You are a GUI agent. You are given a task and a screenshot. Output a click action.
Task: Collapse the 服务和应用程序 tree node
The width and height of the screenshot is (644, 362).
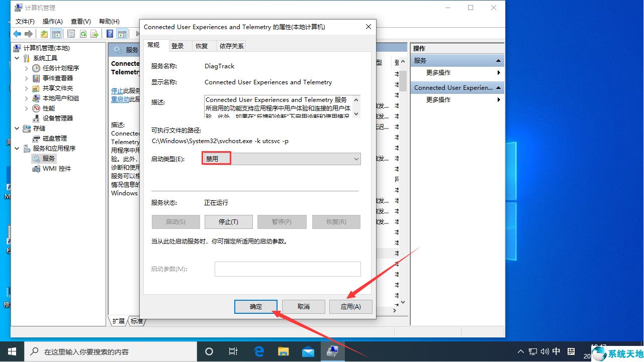(17, 148)
